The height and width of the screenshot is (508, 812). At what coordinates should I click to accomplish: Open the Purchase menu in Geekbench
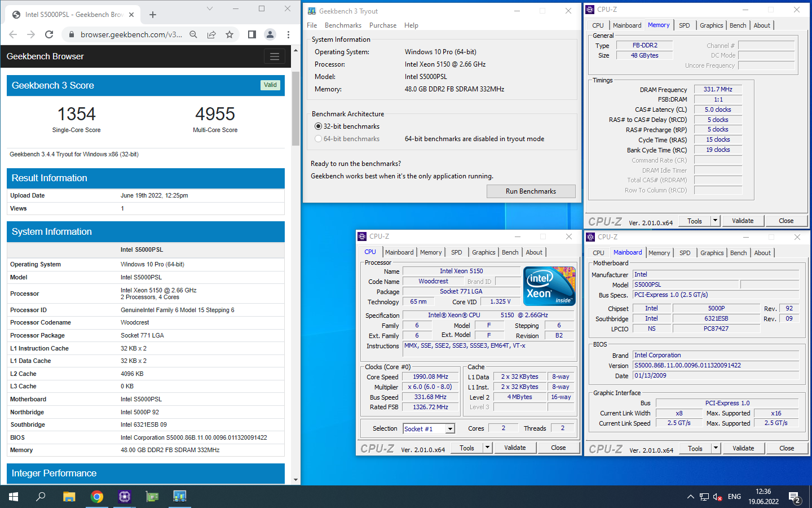pyautogui.click(x=383, y=25)
